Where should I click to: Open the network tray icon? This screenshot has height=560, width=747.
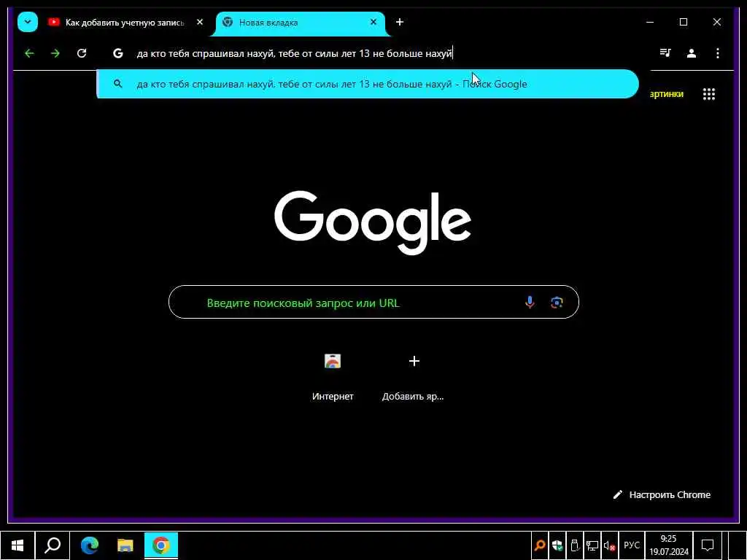(592, 545)
